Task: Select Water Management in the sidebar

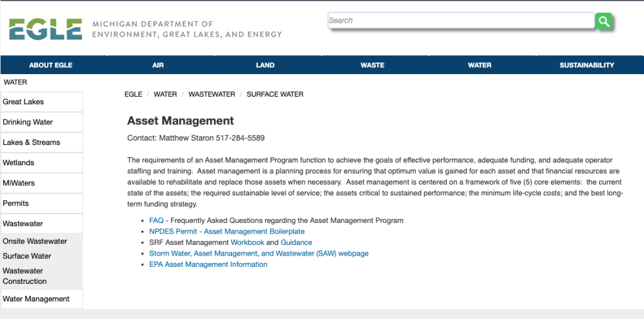Action: 42,299
